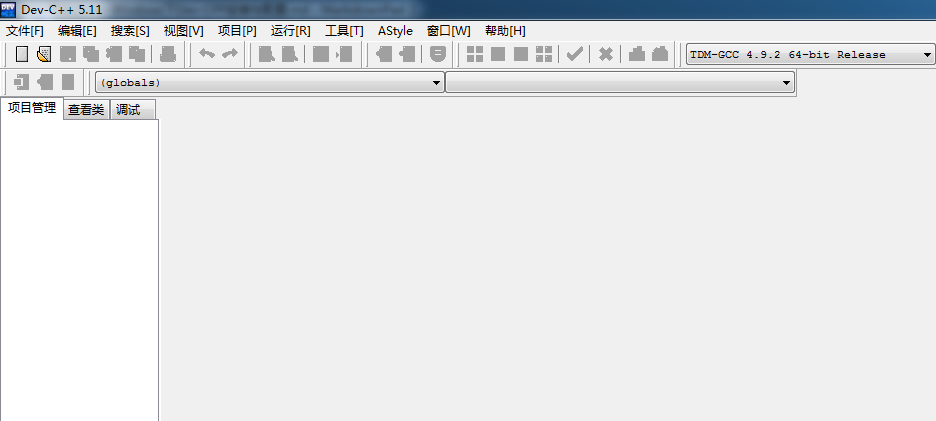Image resolution: width=936 pixels, height=421 pixels.
Task: Click the Open file icon
Action: 44,54
